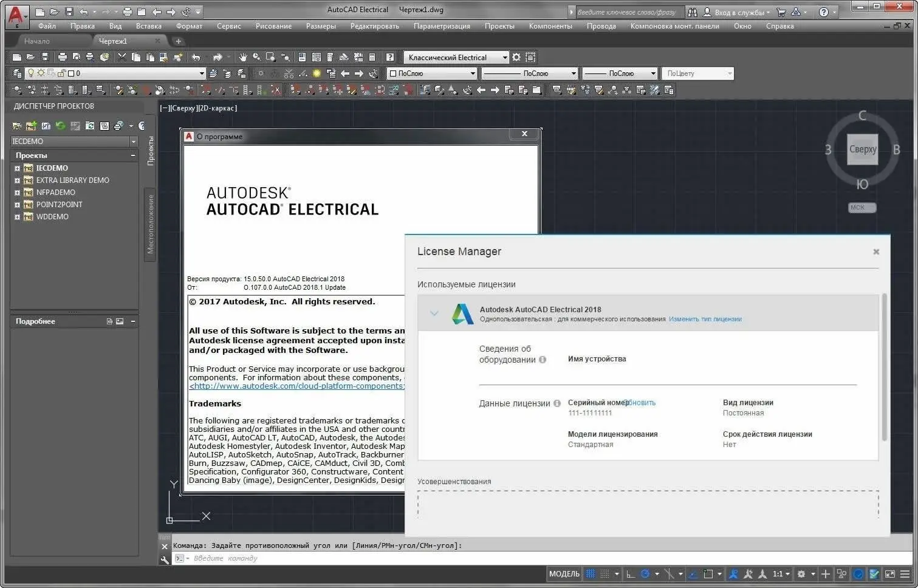Click the Undo arrow in the standard toolbar

pyautogui.click(x=196, y=57)
